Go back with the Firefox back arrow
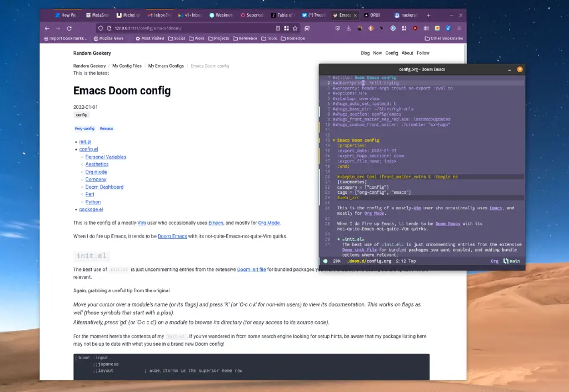This screenshot has width=569, height=392. point(47,28)
